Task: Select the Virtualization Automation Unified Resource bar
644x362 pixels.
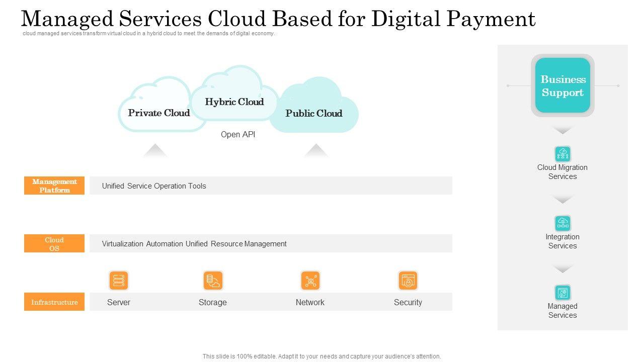Action: [x=271, y=243]
